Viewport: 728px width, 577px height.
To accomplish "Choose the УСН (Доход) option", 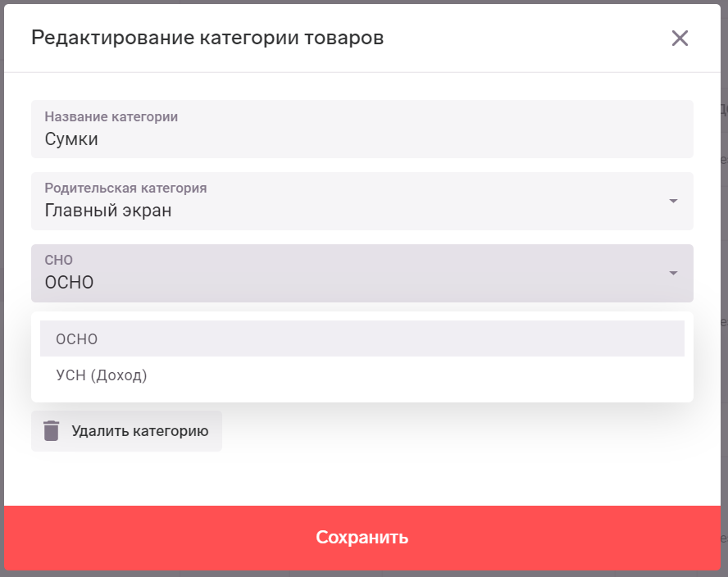I will 362,375.
